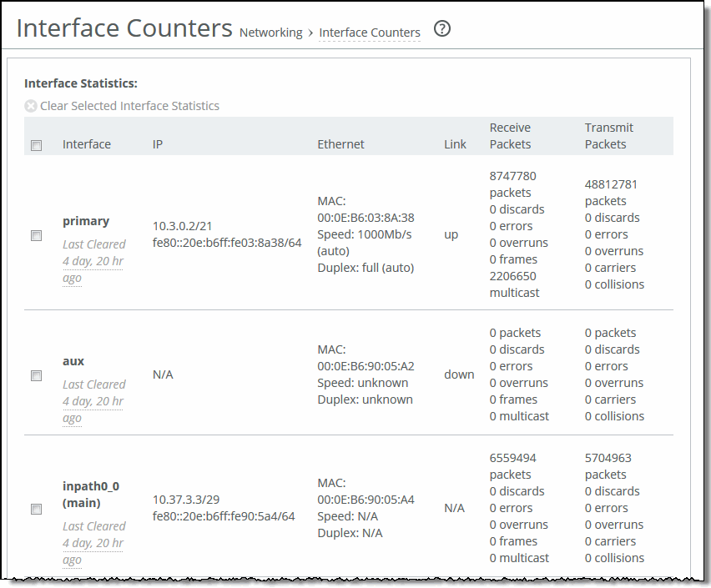This screenshot has height=588, width=711.
Task: Click the inpath0_0 (main) interface name
Action: [x=91, y=494]
